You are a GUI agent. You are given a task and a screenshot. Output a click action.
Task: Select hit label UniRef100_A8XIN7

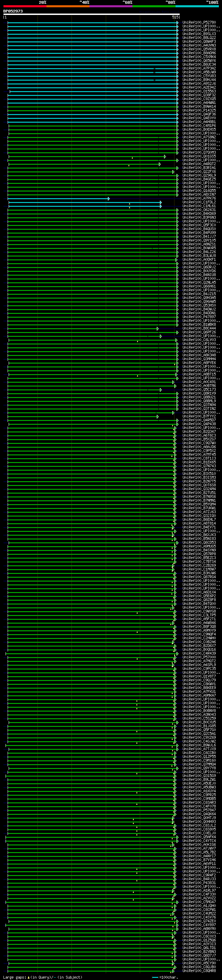click(x=199, y=194)
